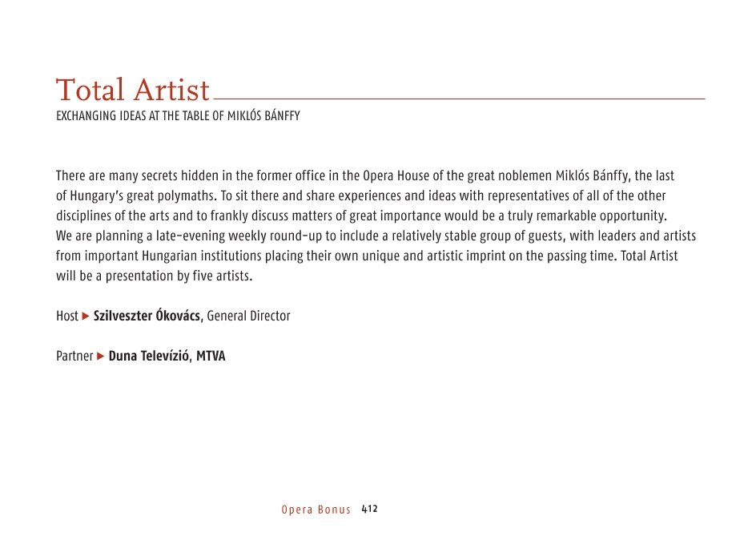Click the Total Artist heading
The image size is (756, 544).
pyautogui.click(x=133, y=90)
